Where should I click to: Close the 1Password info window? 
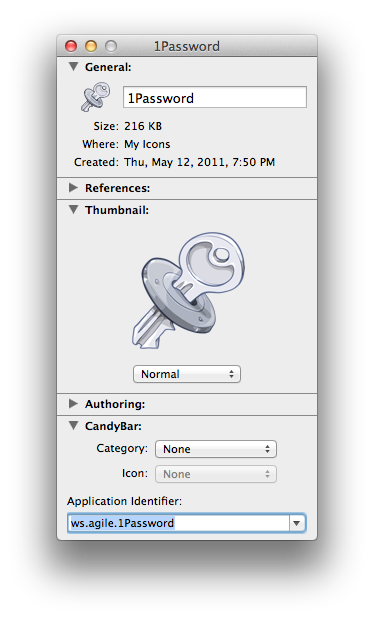click(71, 46)
